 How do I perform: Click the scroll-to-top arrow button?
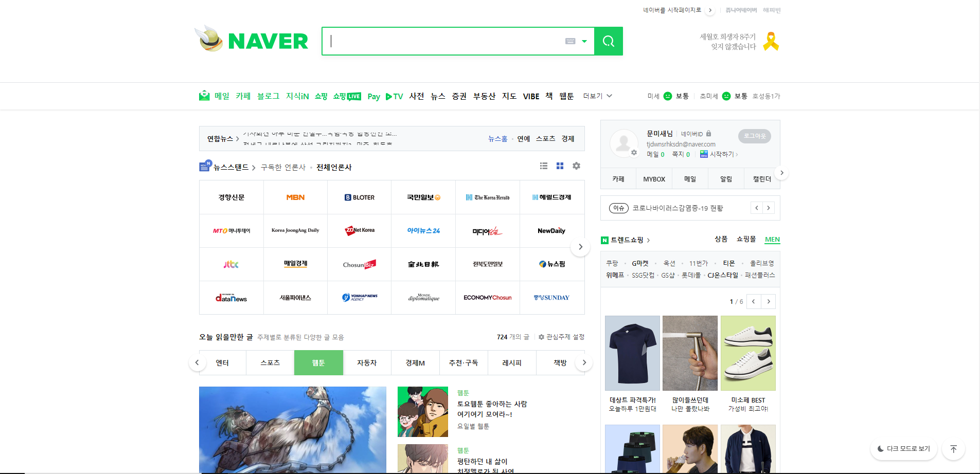[x=953, y=449]
